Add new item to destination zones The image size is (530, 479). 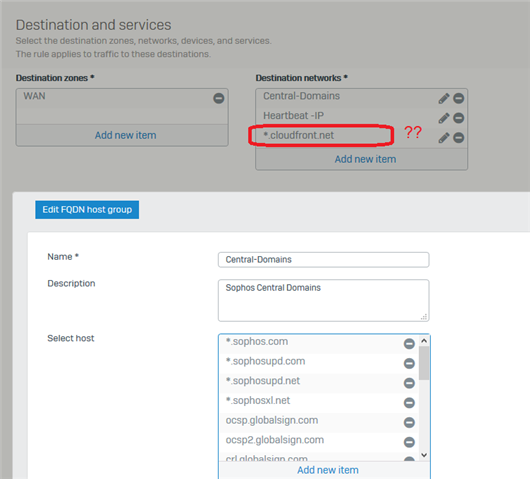(x=125, y=135)
